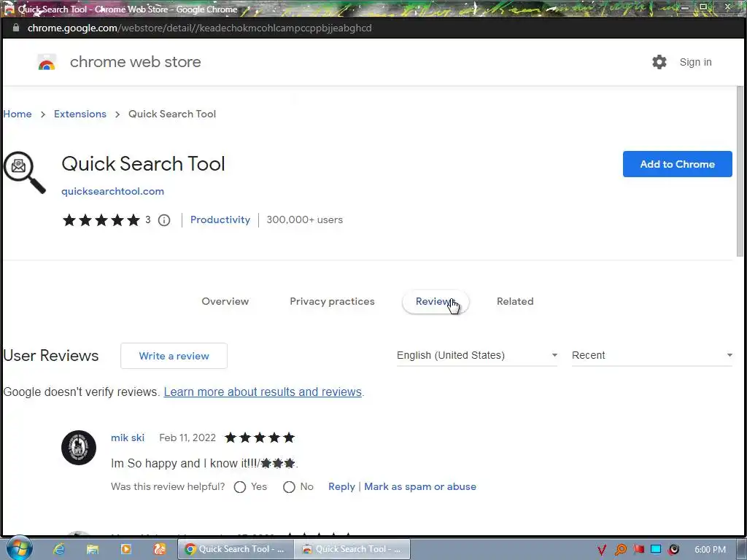This screenshot has height=560, width=747.
Task: Select Yes for review helpful
Action: coord(239,486)
